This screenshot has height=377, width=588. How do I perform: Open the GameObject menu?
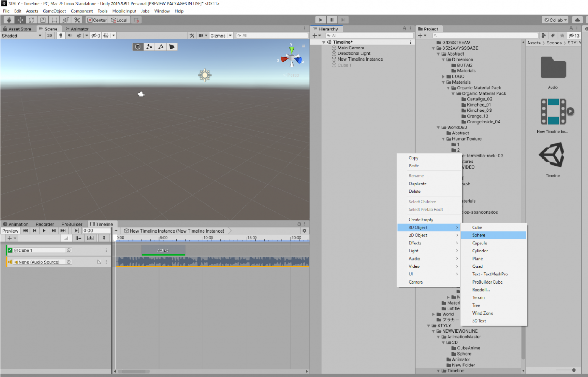point(54,11)
